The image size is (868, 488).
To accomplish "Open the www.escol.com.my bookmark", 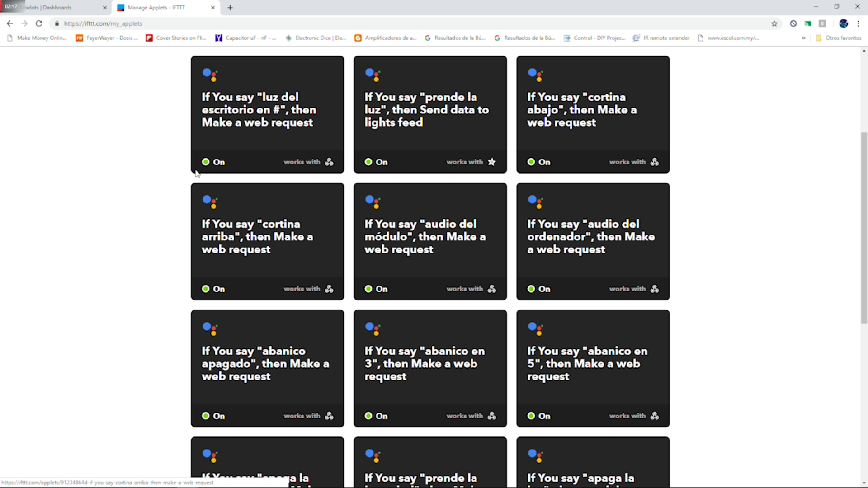I will pos(728,38).
